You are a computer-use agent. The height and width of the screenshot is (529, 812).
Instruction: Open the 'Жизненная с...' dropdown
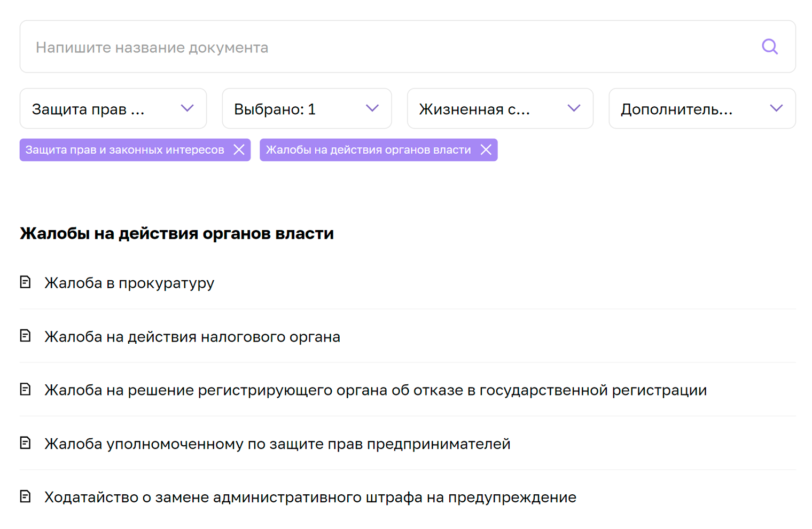pyautogui.click(x=500, y=109)
